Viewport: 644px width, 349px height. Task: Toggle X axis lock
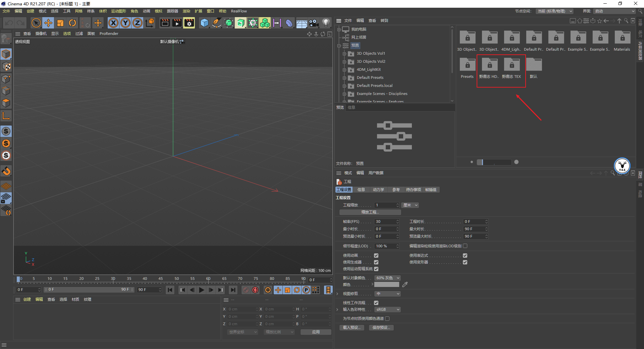pyautogui.click(x=113, y=23)
